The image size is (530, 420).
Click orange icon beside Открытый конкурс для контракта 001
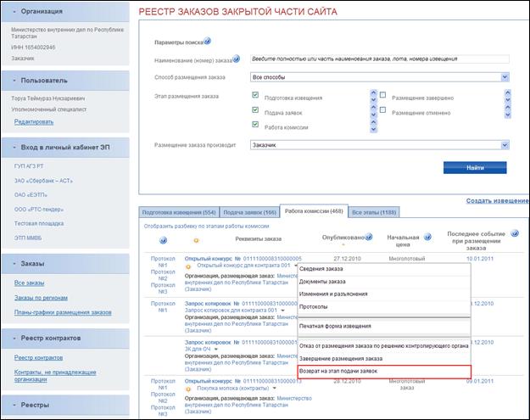coord(188,266)
